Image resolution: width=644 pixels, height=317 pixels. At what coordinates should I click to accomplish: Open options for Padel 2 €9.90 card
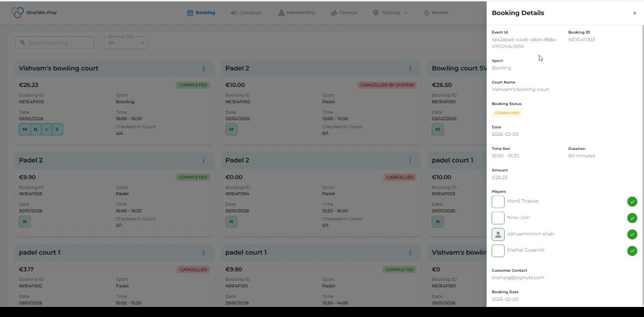point(203,161)
